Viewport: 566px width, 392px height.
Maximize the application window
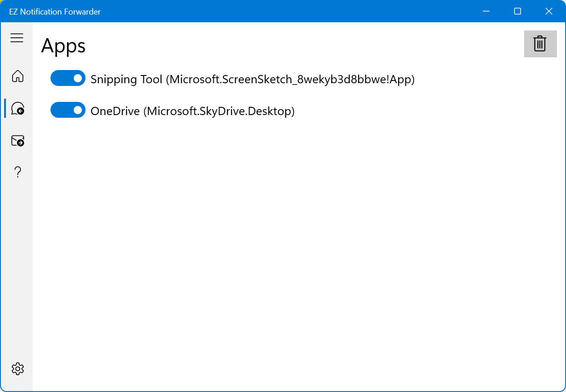pos(517,11)
